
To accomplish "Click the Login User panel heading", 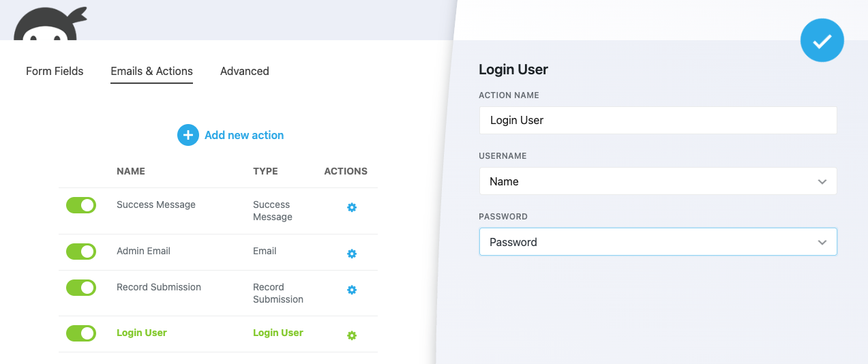I will 513,70.
